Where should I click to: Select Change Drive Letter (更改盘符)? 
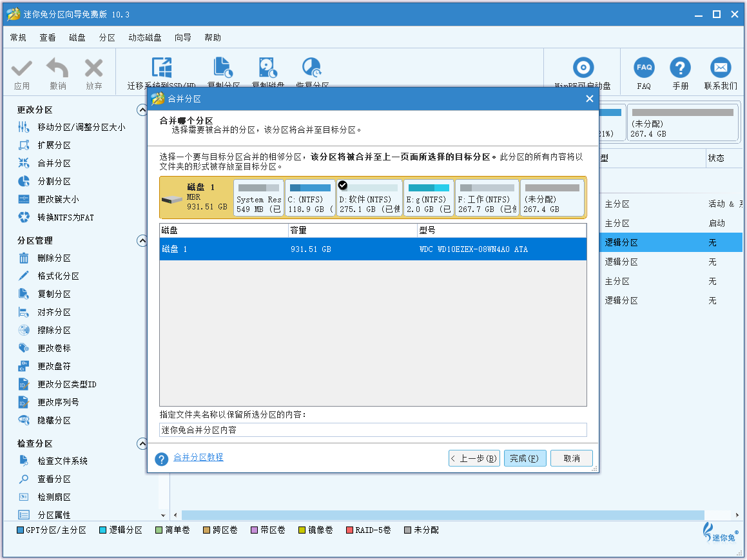44,367
